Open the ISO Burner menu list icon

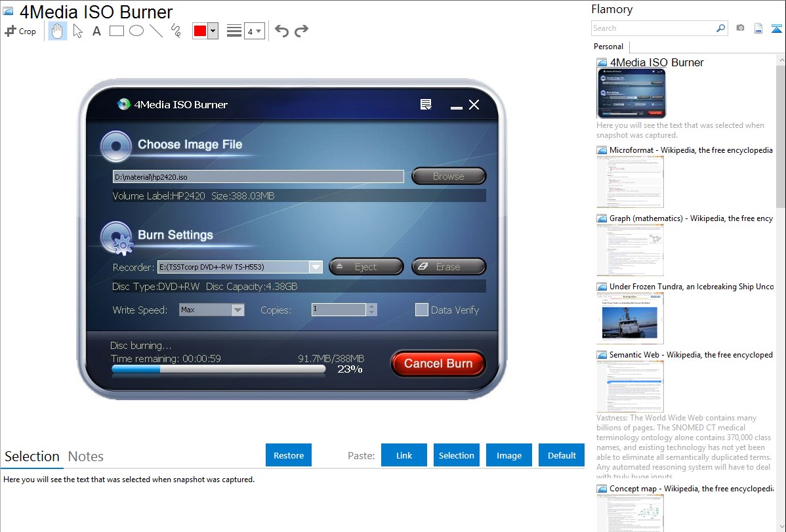426,104
